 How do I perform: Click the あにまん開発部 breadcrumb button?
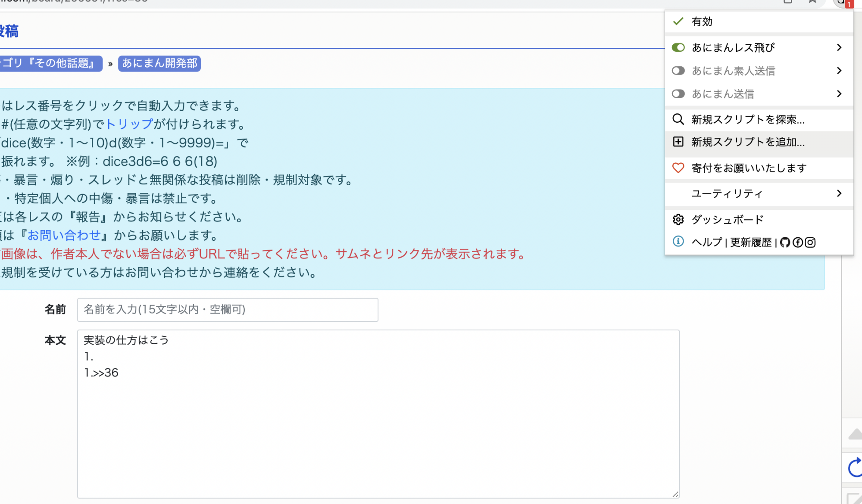(159, 63)
